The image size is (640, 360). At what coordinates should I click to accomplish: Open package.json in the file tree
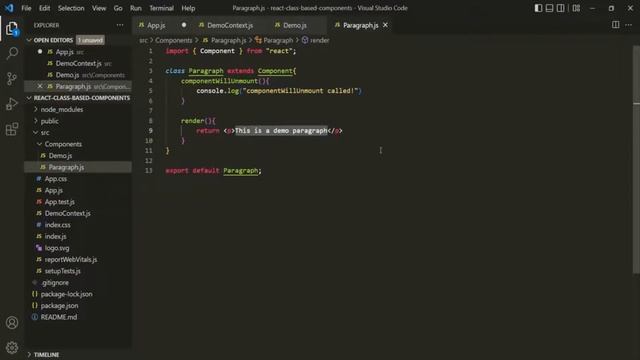[59, 306]
